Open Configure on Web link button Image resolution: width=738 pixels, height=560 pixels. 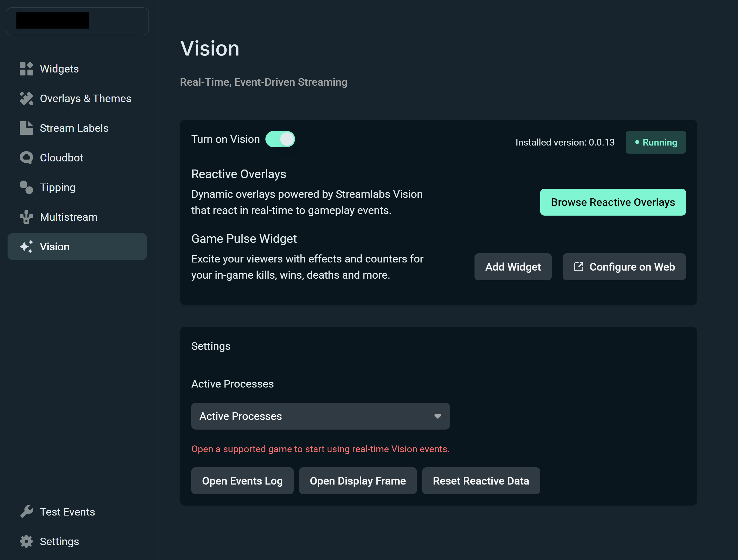624,267
